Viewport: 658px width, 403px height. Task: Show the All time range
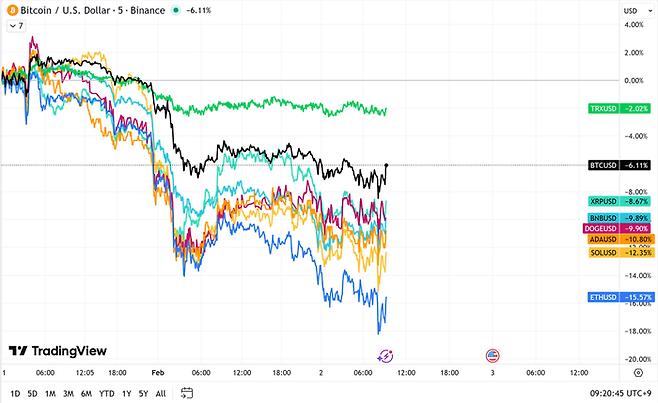161,392
